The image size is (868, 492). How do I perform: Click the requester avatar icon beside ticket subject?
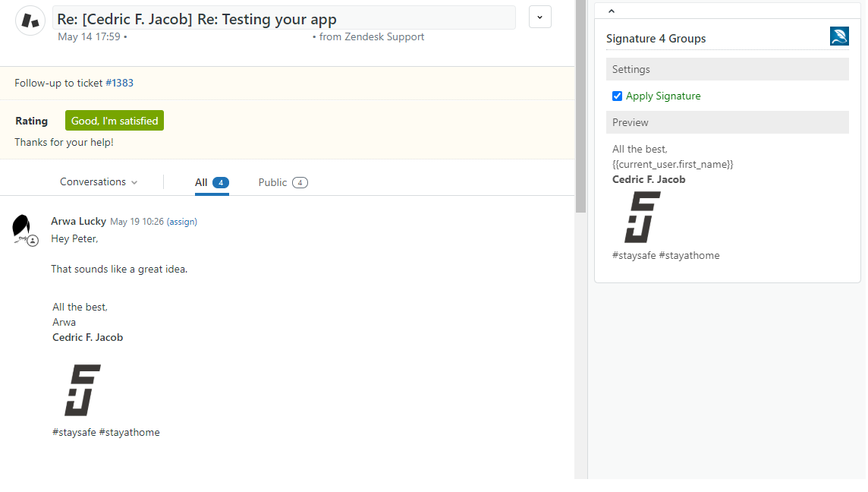(x=30, y=20)
